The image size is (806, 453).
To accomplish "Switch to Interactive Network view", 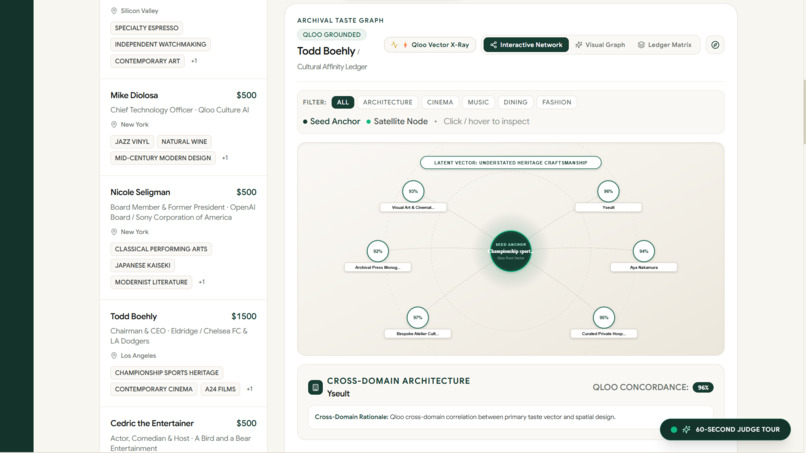I will (526, 45).
